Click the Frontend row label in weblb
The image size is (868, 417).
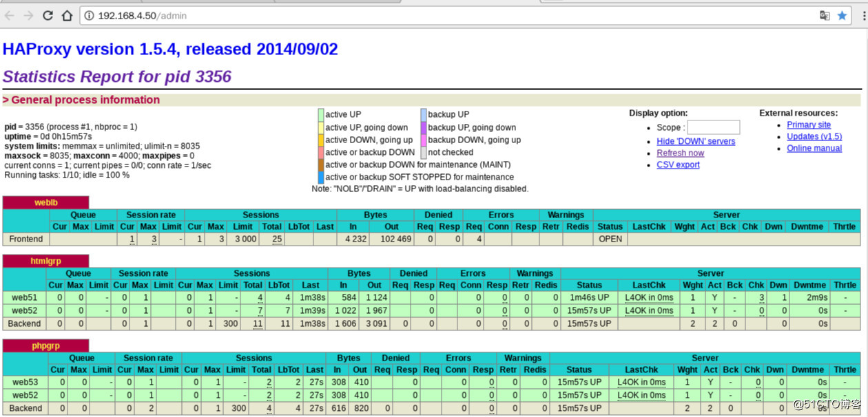[26, 239]
